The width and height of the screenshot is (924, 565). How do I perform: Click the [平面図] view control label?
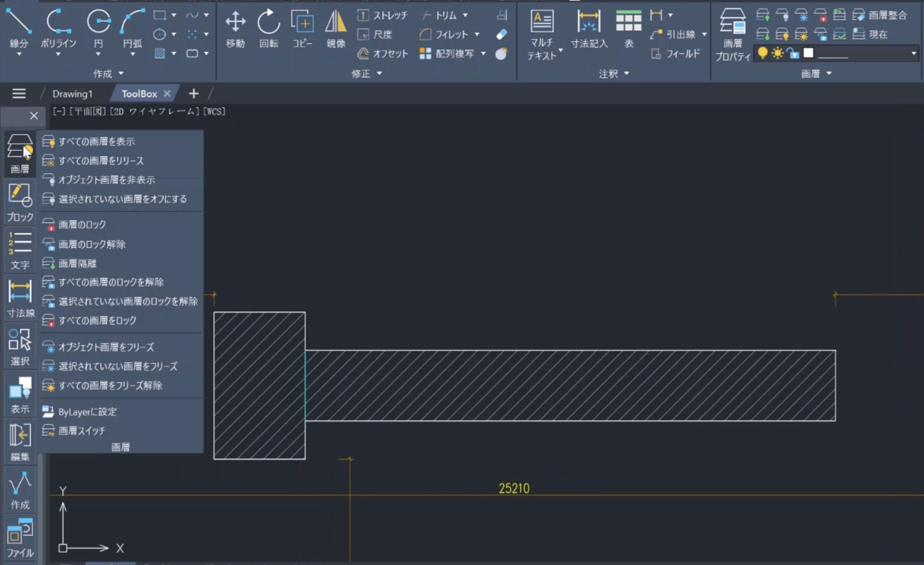[x=88, y=111]
